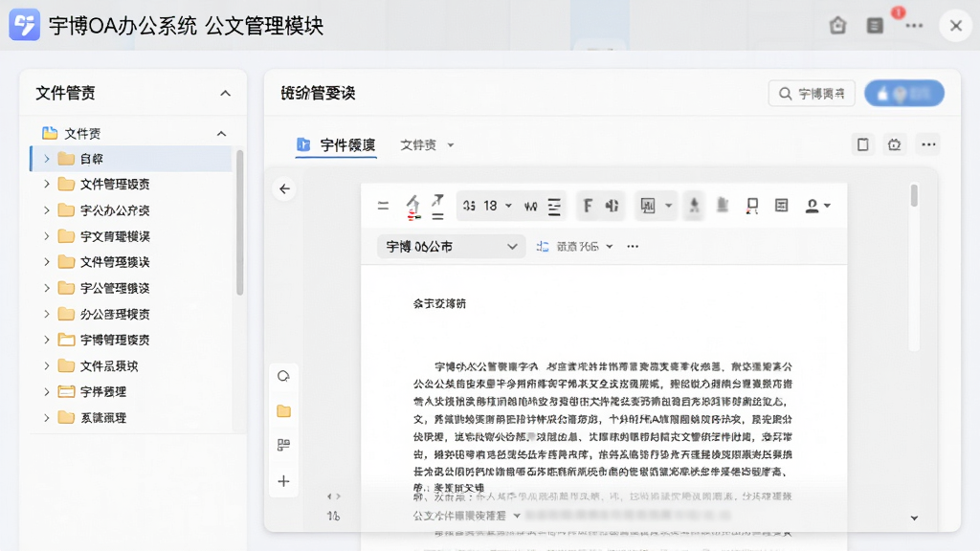The height and width of the screenshot is (551, 980).
Task: Click the blue list icon in the second toolbar row
Action: click(542, 246)
